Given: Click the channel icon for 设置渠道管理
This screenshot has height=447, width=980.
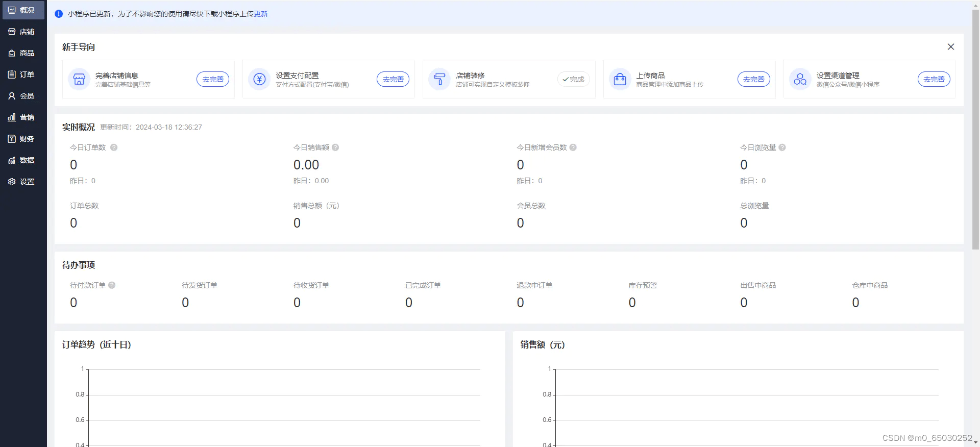Looking at the screenshot, I should [x=800, y=79].
